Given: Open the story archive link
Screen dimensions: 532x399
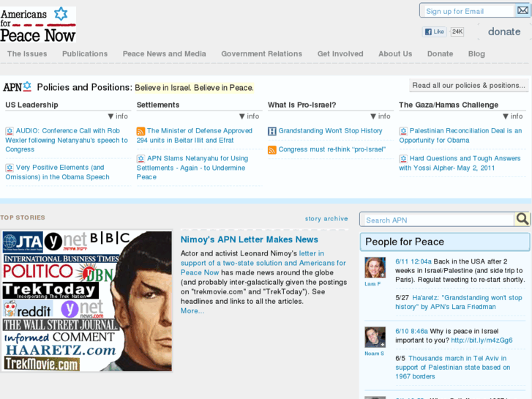Looking at the screenshot, I should [326, 219].
